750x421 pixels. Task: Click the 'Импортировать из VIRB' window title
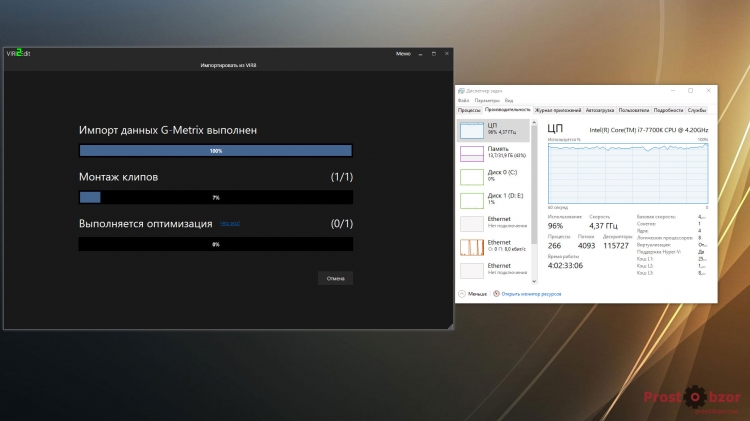228,65
